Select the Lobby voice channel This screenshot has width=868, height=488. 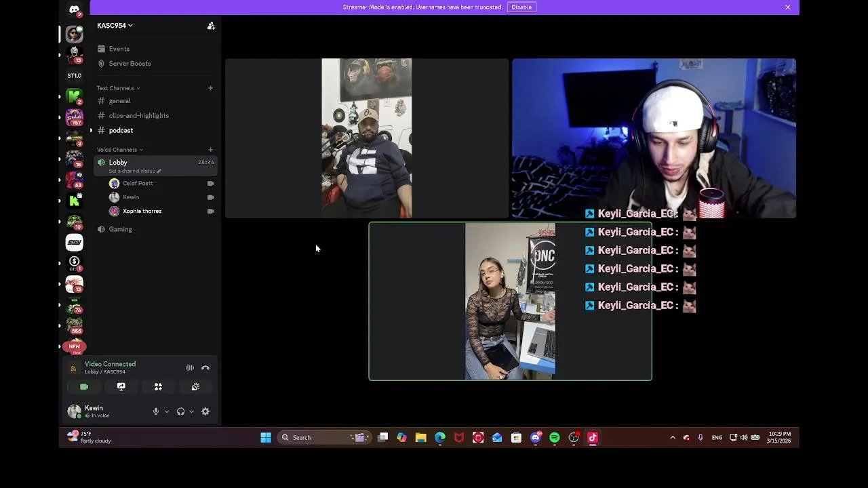tap(155, 165)
